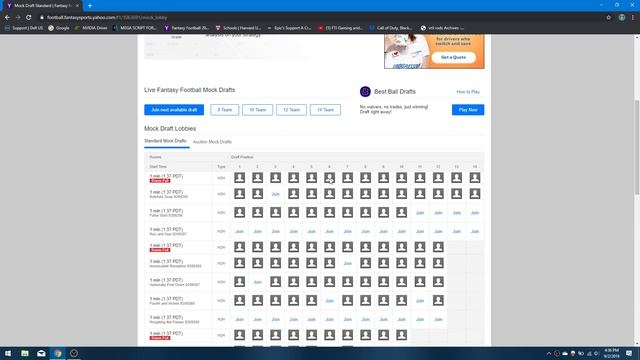Click Chrome icon in taskbar
640x360 pixels.
pyautogui.click(x=58, y=353)
